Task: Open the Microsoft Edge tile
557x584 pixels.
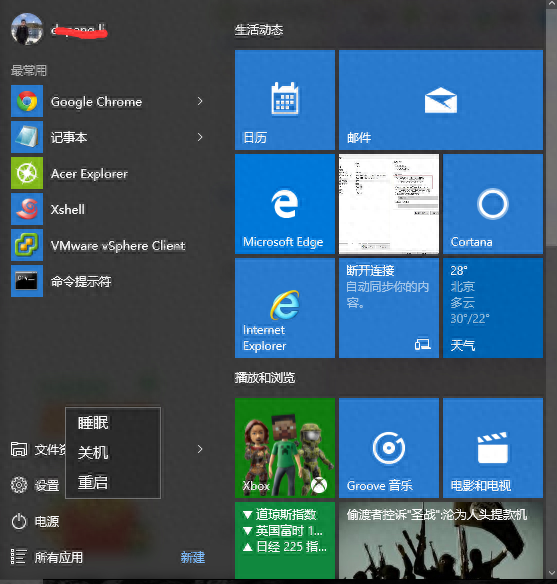Action: (x=285, y=204)
